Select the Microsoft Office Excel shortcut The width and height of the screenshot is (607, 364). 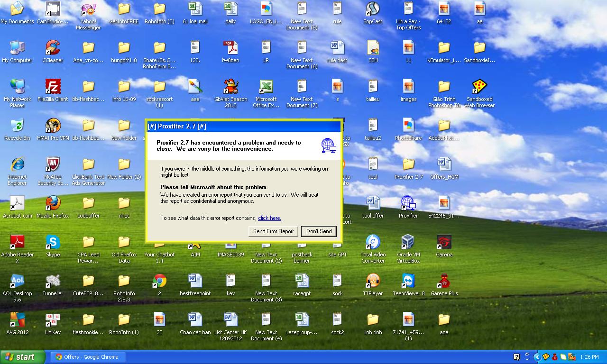266,93
